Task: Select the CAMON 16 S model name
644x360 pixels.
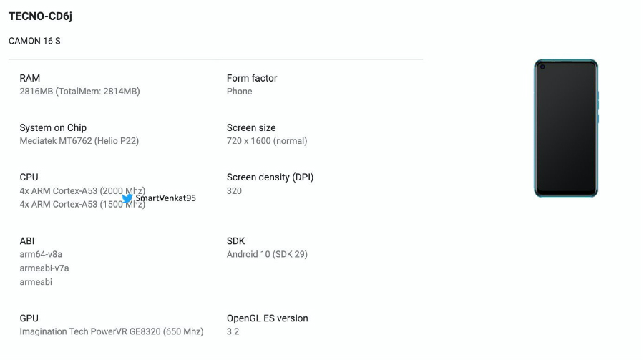Action: tap(34, 41)
